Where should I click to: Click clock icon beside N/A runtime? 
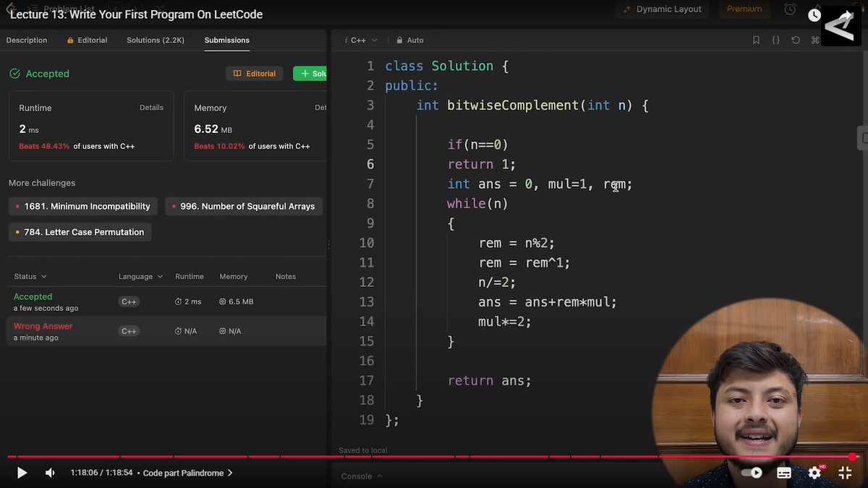pyautogui.click(x=178, y=331)
